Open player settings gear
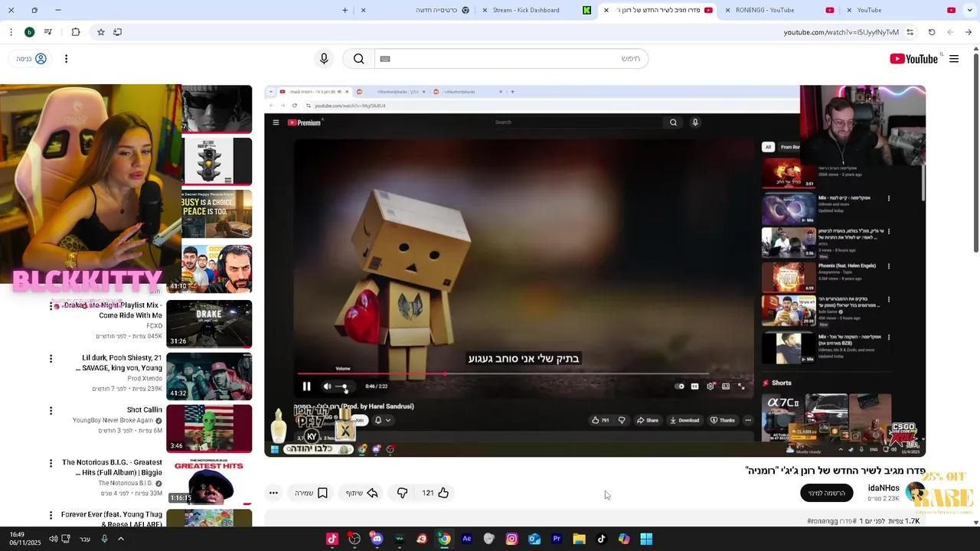The height and width of the screenshot is (551, 980). (x=710, y=386)
